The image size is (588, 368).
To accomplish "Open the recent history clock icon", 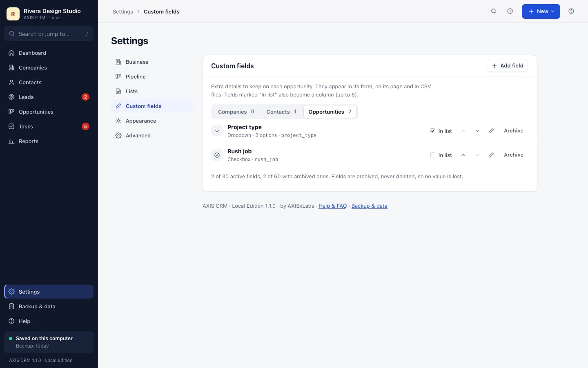I will (510, 11).
